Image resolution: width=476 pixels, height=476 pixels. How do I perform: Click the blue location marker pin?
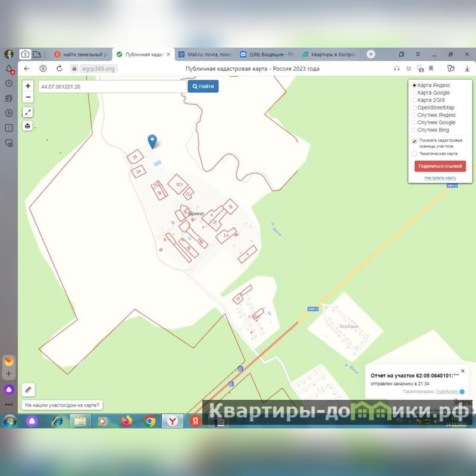click(152, 141)
